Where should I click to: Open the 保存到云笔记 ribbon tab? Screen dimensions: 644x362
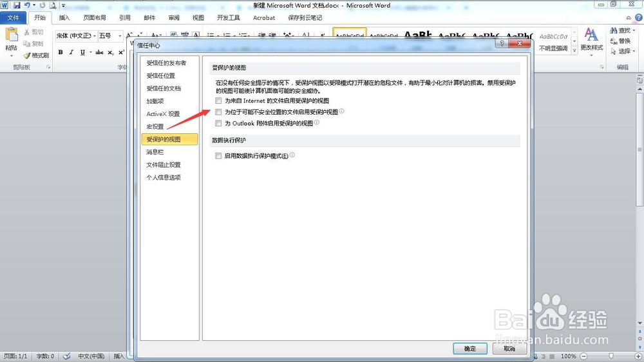pos(305,17)
